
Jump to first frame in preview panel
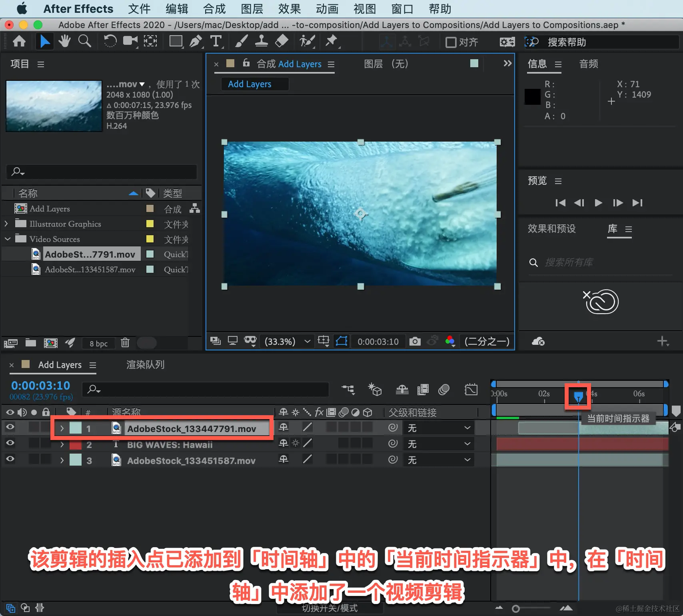560,203
